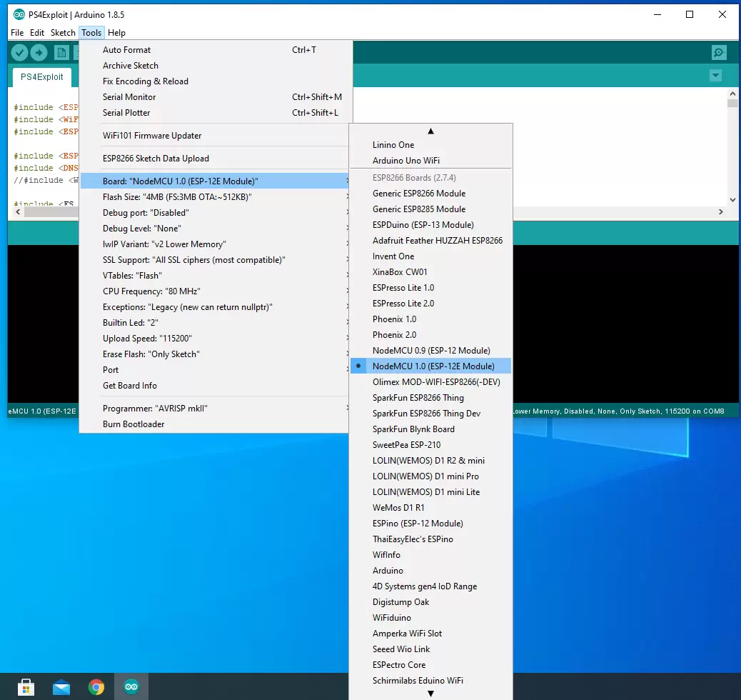Open the Serial Monitor magnifier icon
Image resolution: width=741 pixels, height=700 pixels.
coord(719,53)
